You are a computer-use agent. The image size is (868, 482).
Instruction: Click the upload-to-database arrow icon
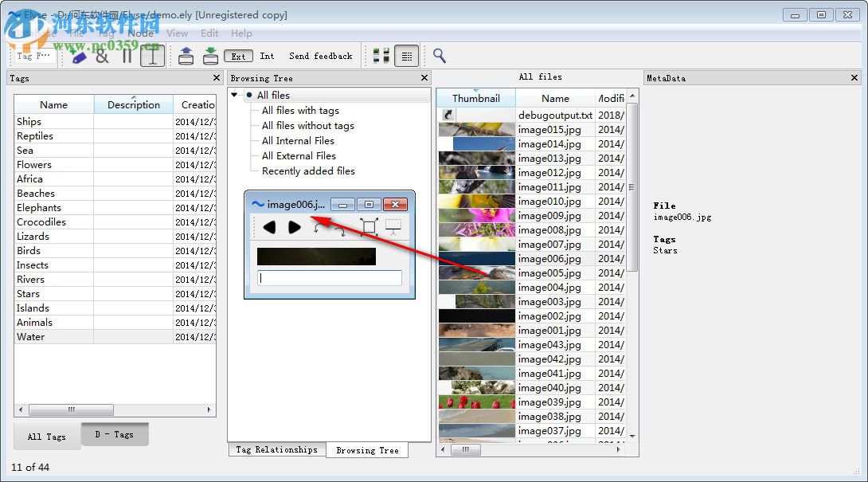click(186, 56)
